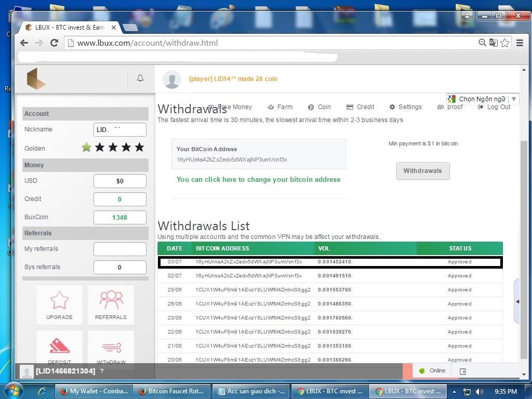Screen dimensions: 532x399
Task: Click the volume speaker tray icon
Action: coord(480,392)
